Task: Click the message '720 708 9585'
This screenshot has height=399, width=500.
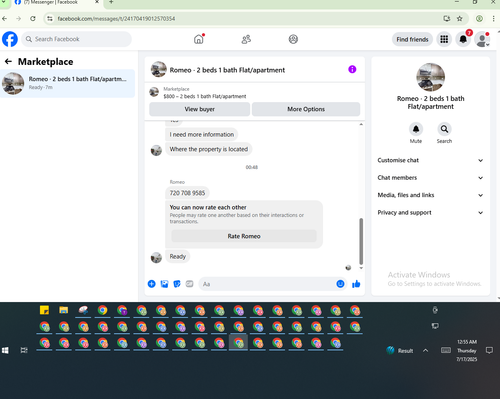Action: (187, 193)
